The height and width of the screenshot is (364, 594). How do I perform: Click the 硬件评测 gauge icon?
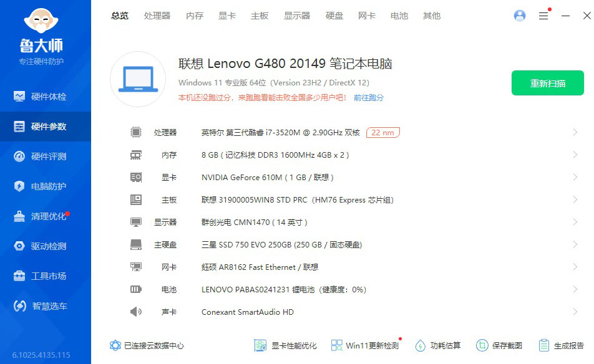pyautogui.click(x=19, y=156)
